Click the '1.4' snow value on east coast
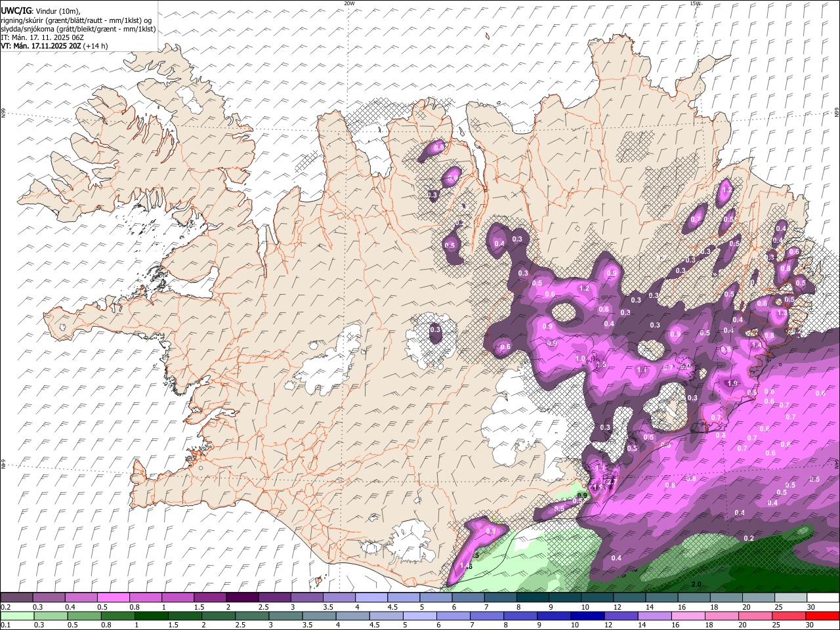The width and height of the screenshot is (840, 630). pyautogui.click(x=756, y=345)
